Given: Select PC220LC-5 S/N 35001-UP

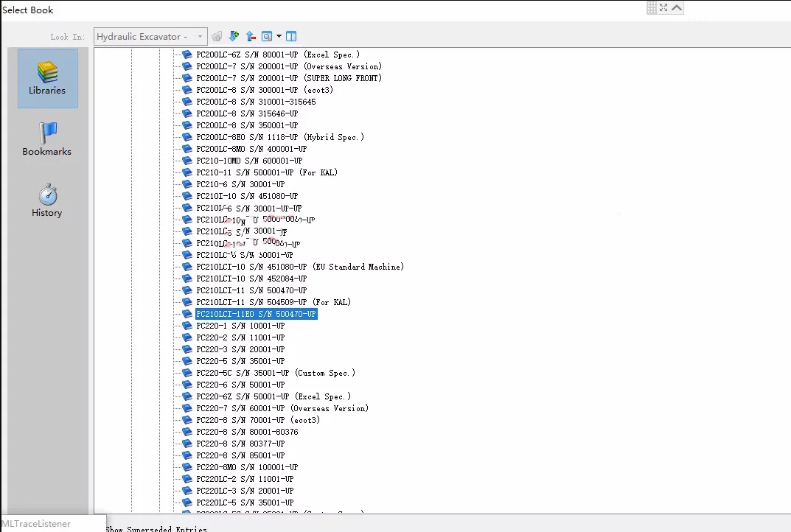Looking at the screenshot, I should tap(245, 503).
